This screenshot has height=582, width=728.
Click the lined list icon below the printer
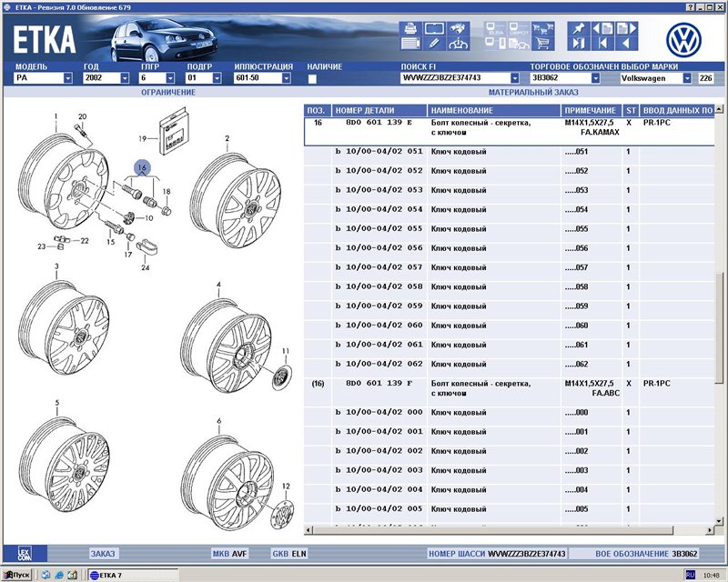[x=410, y=44]
